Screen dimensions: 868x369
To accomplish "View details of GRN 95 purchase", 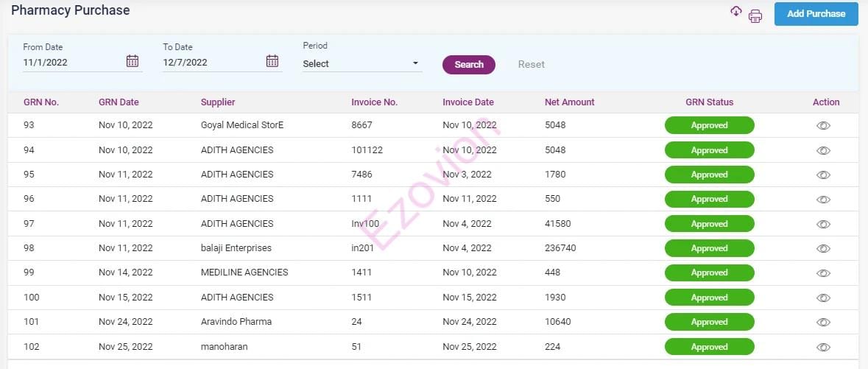I will click(823, 175).
